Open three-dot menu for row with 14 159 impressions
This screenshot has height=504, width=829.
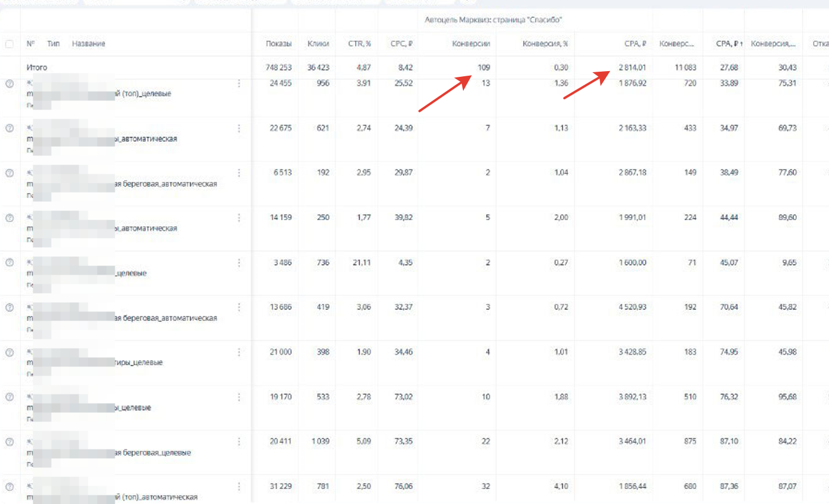point(239,218)
